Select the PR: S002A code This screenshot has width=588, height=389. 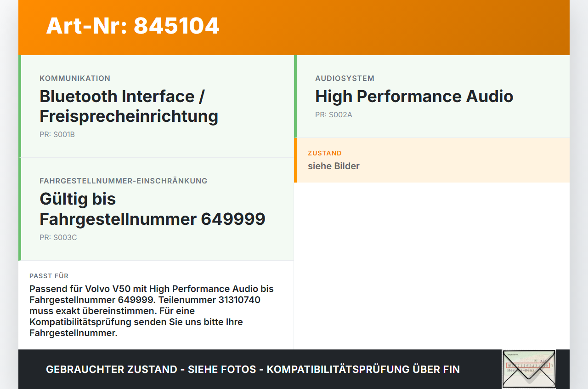pyautogui.click(x=334, y=114)
